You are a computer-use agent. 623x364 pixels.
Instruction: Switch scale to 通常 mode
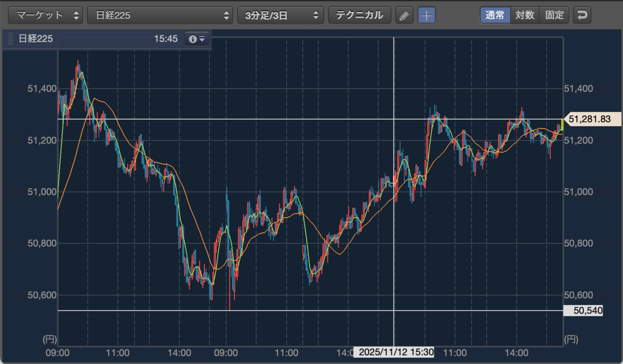495,15
